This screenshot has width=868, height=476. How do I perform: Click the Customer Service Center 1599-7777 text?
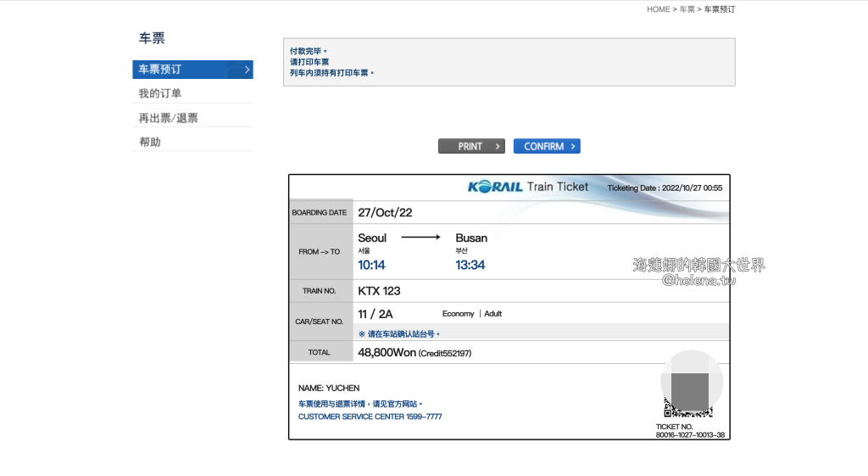[370, 417]
